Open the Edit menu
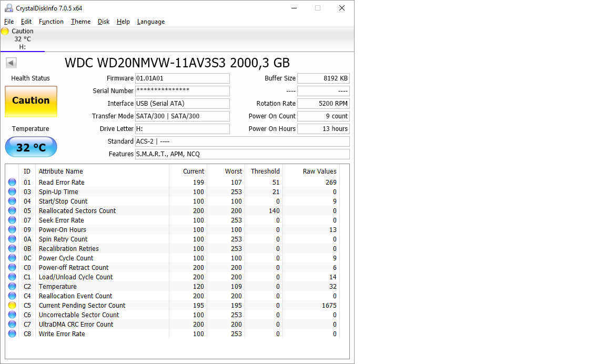This screenshot has height=364, width=606. pyautogui.click(x=26, y=22)
